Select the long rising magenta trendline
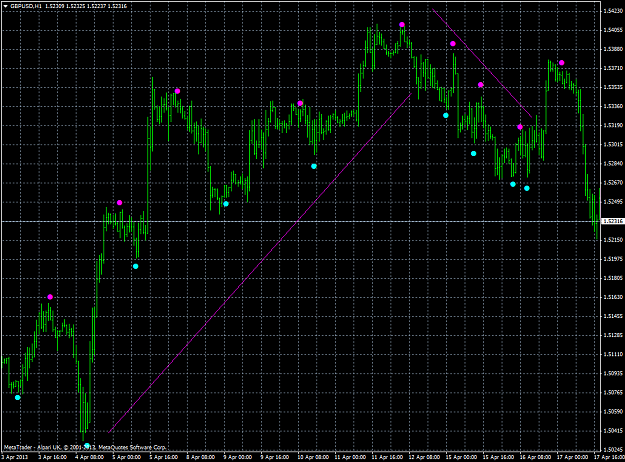Viewport: 625px width, 462px height. click(259, 263)
